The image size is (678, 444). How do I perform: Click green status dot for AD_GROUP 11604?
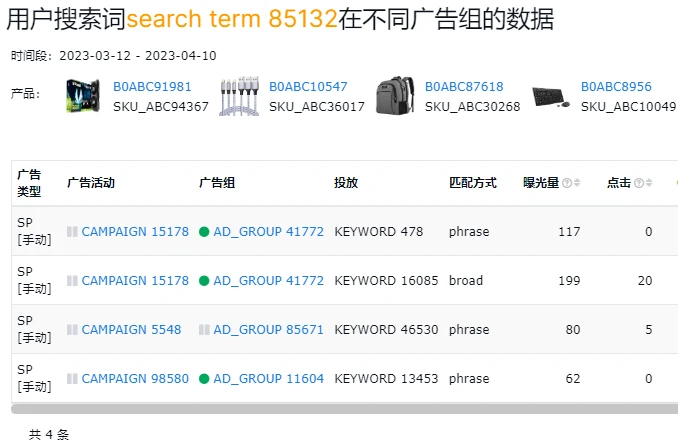coord(204,378)
